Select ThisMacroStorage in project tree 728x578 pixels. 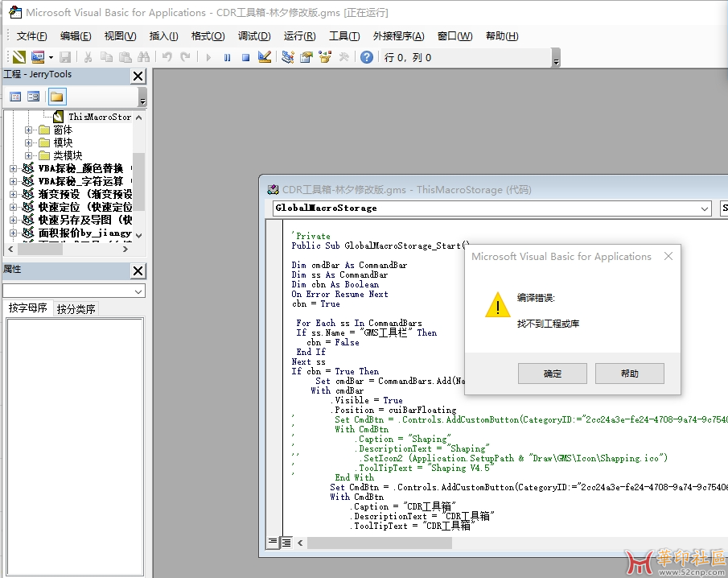coord(100,117)
